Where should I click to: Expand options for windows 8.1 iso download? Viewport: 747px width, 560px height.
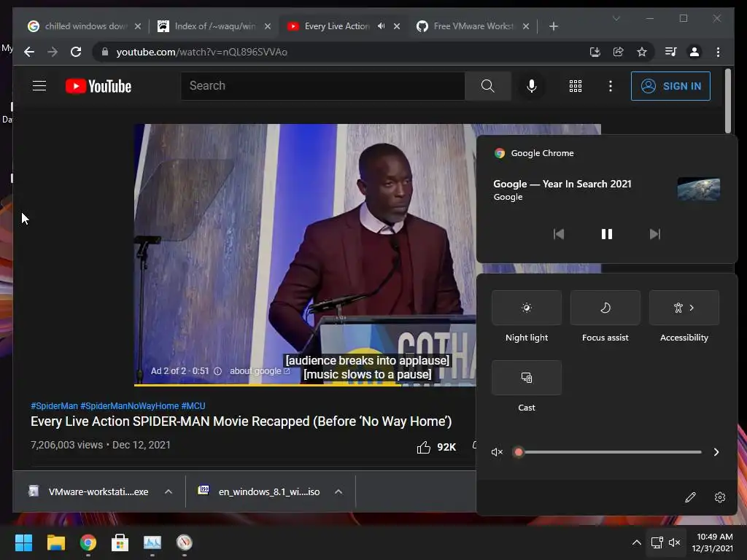tap(338, 491)
